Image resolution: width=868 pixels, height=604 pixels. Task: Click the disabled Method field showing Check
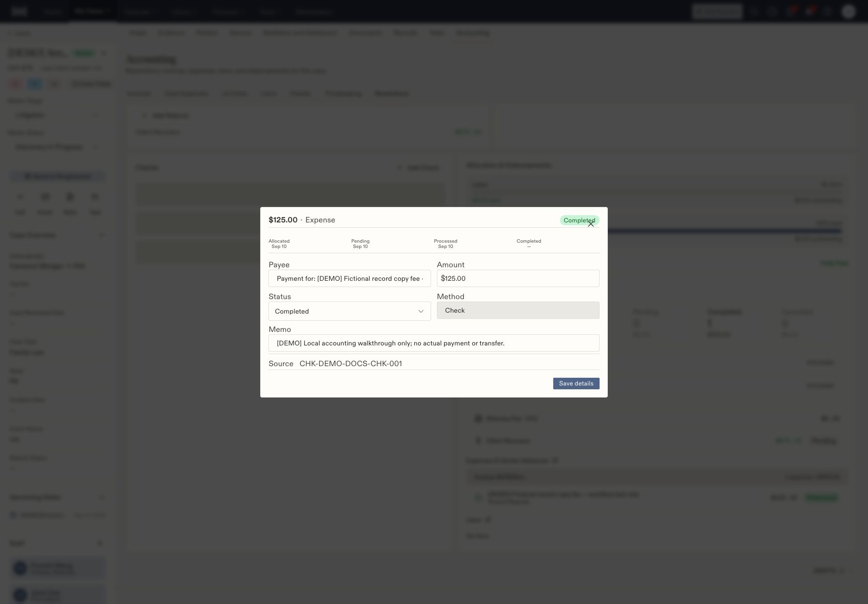click(x=518, y=310)
